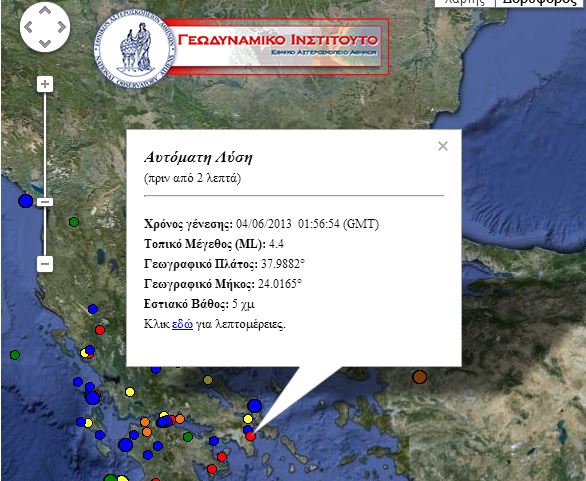Screen dimensions: 586x481
Task: Click the Χρόνος γένεσης label
Action: [188, 224]
